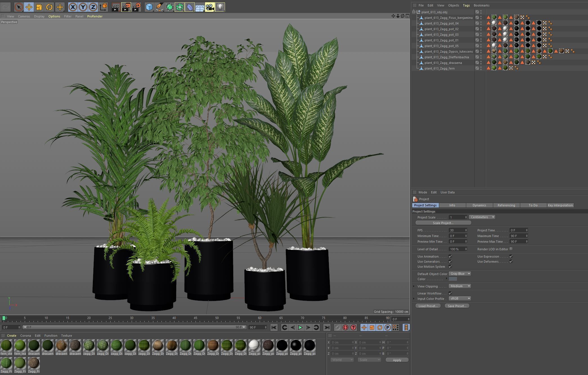Open the Centimeters unit dropdown
Screen dimensions: 588x375
click(482, 217)
